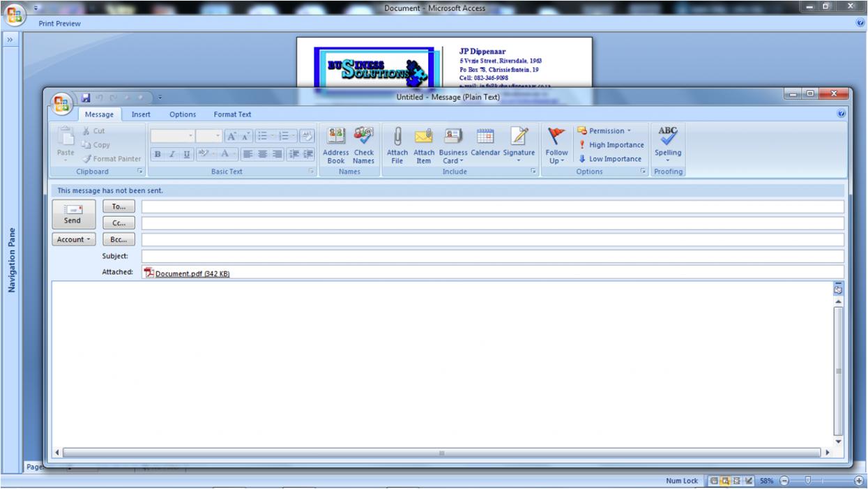Select the Print Preview tab in Access
Viewport: 868px width, 489px height.
click(59, 24)
